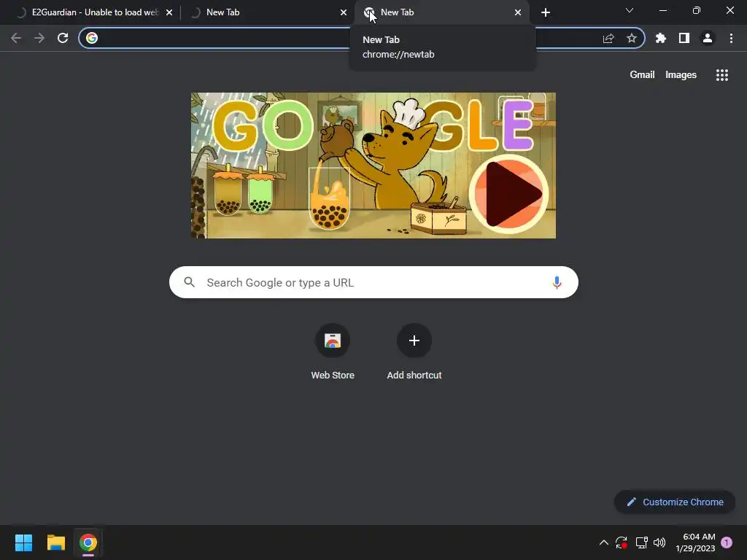
Task: Open the Gmail link
Action: [642, 75]
